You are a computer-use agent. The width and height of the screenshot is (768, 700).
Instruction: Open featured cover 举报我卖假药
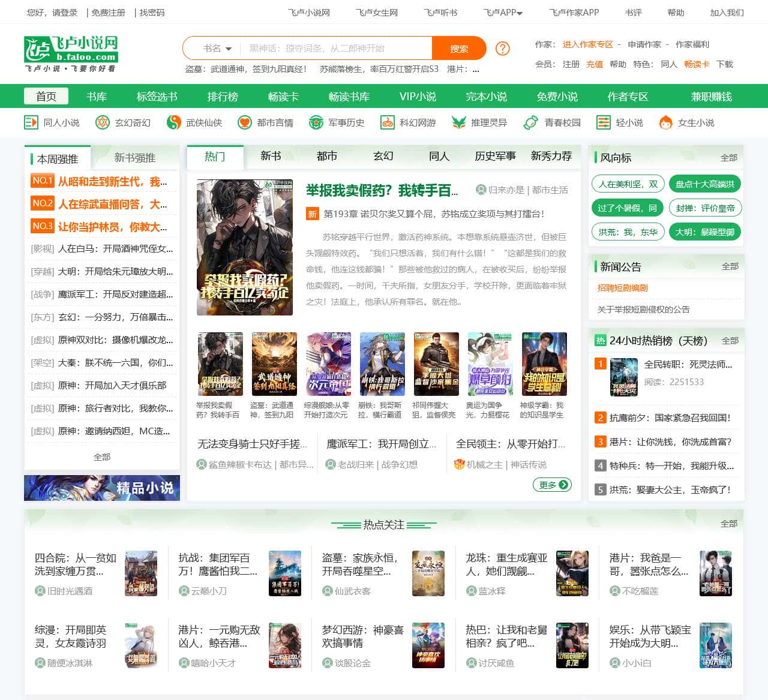click(x=245, y=247)
